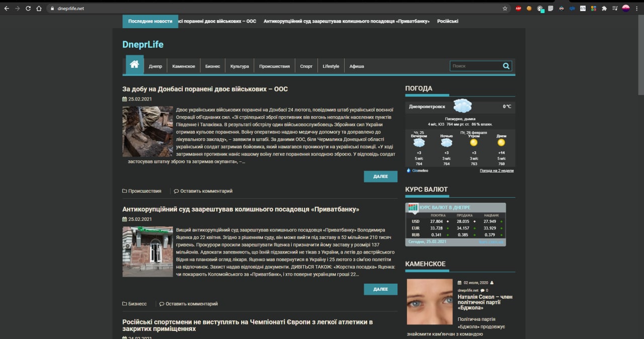
Task: Open the Chrome profile avatar
Action: coord(626,8)
